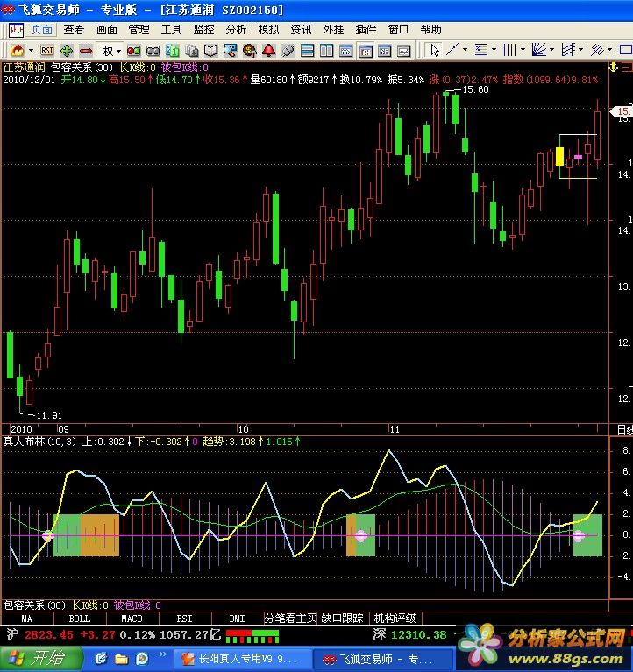The image size is (633, 672).
Task: Open the 页面 menu
Action: 41,30
